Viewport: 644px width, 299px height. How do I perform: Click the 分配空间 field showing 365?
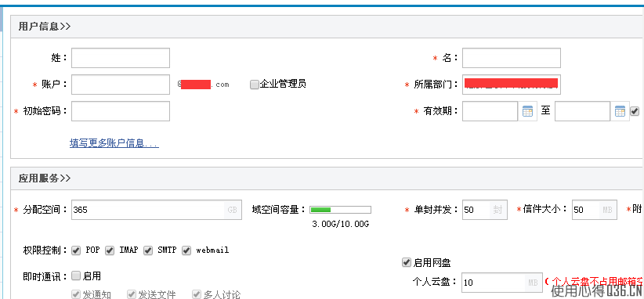[157, 210]
